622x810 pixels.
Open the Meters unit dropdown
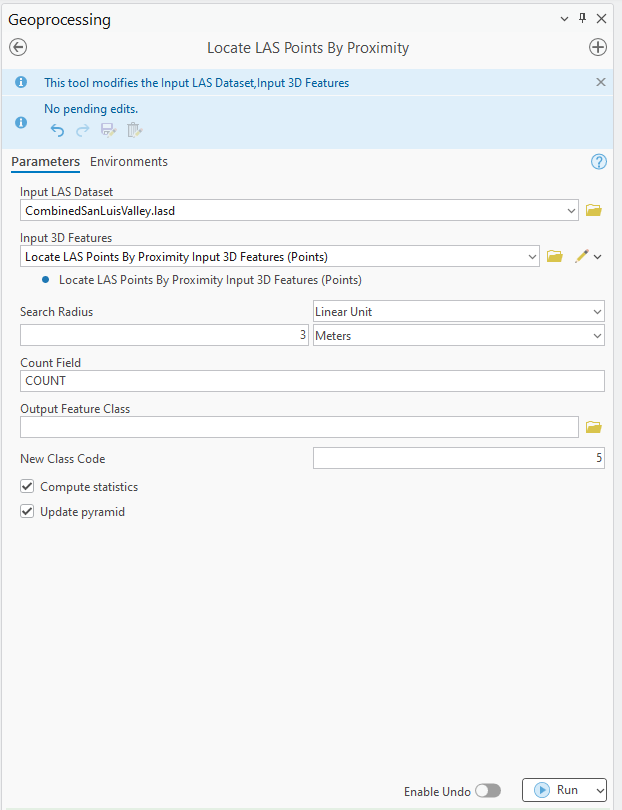click(595, 335)
